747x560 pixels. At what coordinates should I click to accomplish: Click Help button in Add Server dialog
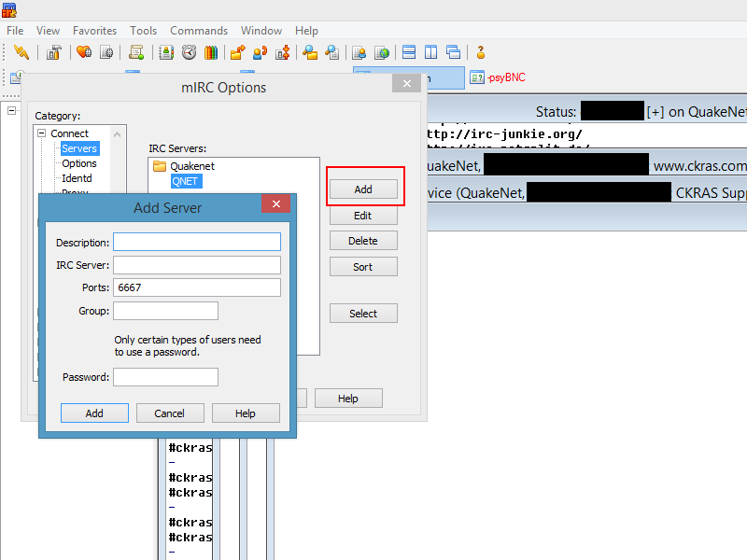pyautogui.click(x=246, y=413)
